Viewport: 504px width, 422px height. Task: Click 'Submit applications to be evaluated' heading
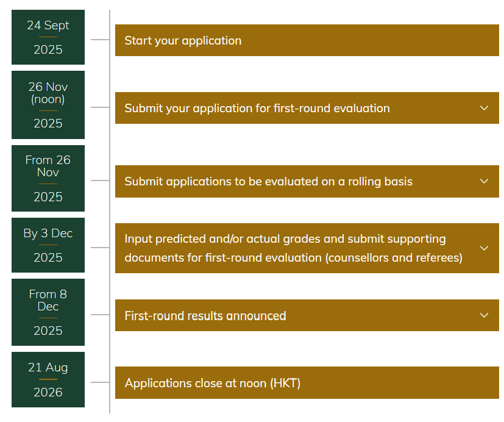click(x=268, y=181)
